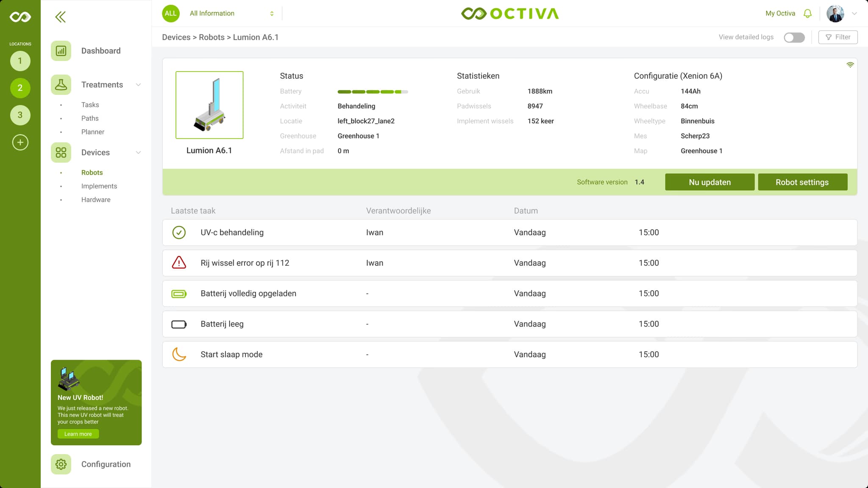This screenshot has height=488, width=868.
Task: Open the Rij wissel error op rij 112 row
Action: 510,263
